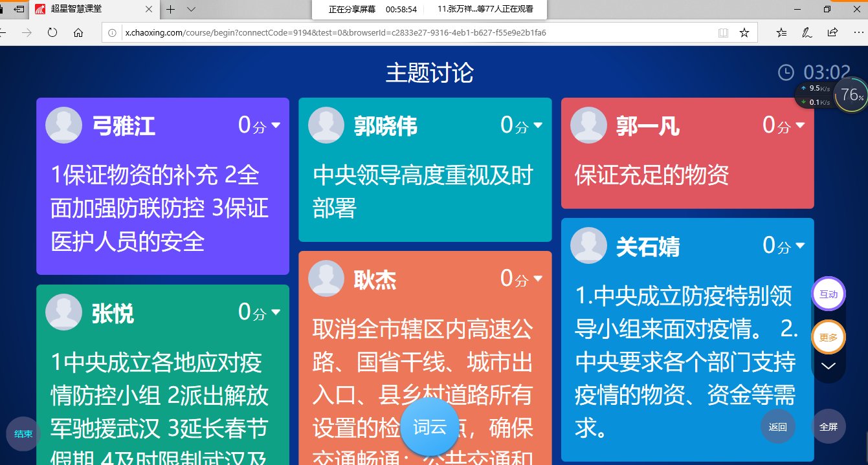This screenshot has height=465, width=868.
Task: Open the 互动 interaction circle icon
Action: (x=829, y=294)
